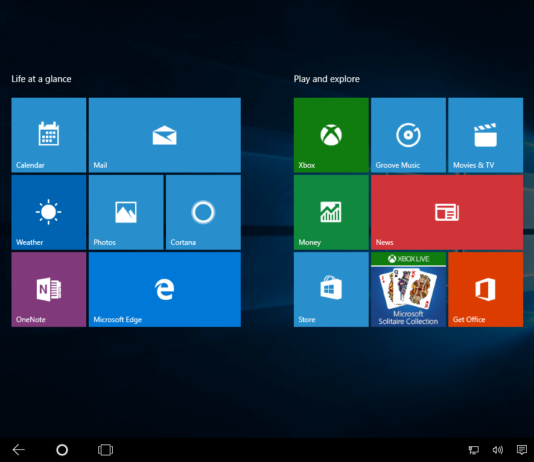Click the Back arrow in taskbar
Screen dimensions: 534x462
[19, 450]
